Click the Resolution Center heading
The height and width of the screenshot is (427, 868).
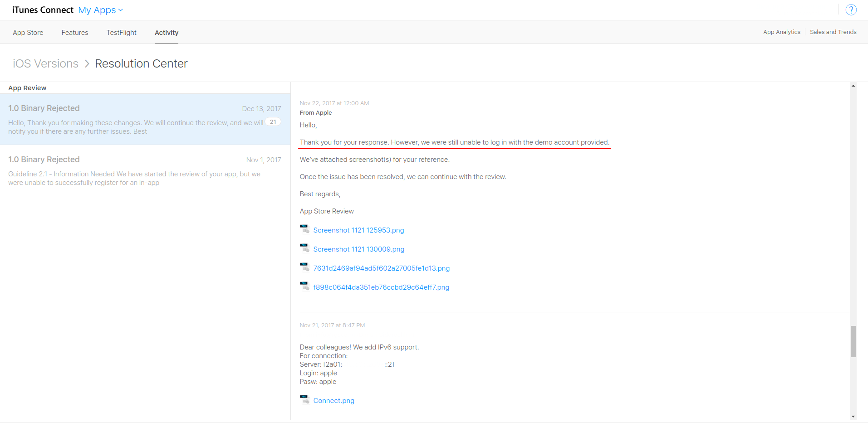coord(141,63)
